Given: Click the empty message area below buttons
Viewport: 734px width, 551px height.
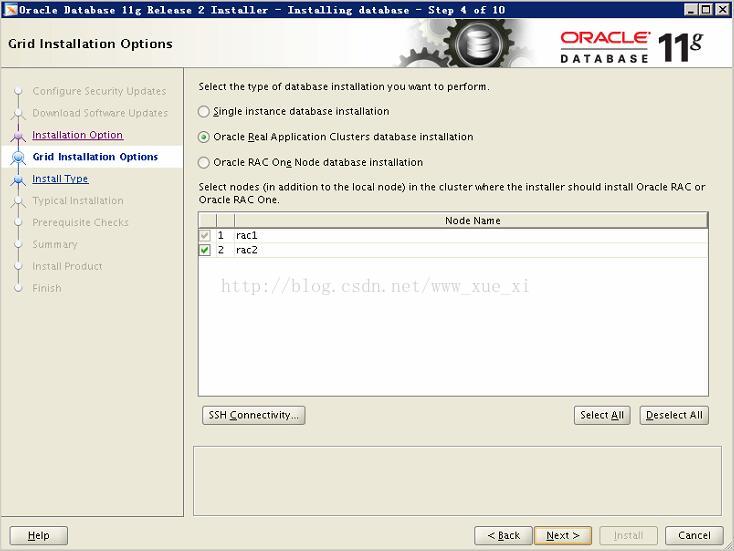Looking at the screenshot, I should pyautogui.click(x=457, y=481).
